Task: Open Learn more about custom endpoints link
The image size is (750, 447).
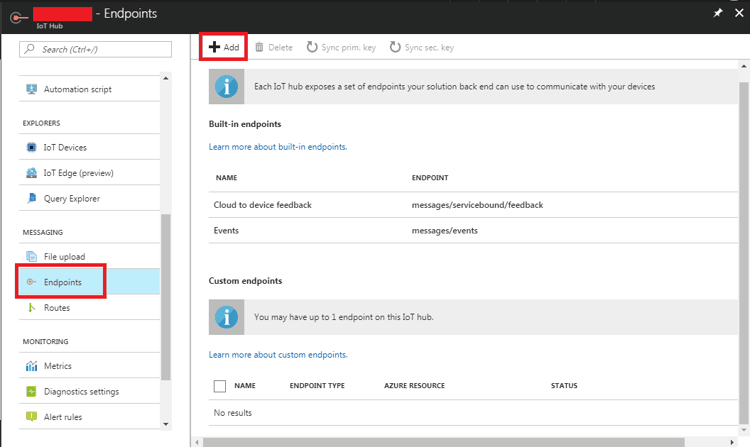Action: [278, 355]
